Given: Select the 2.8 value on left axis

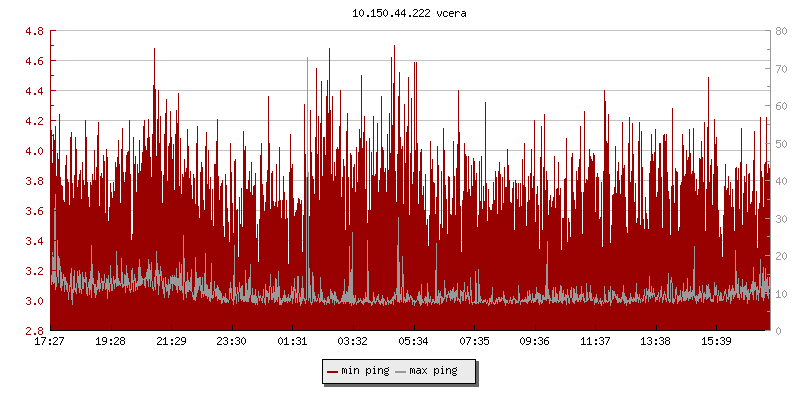Looking at the screenshot, I should (34, 331).
